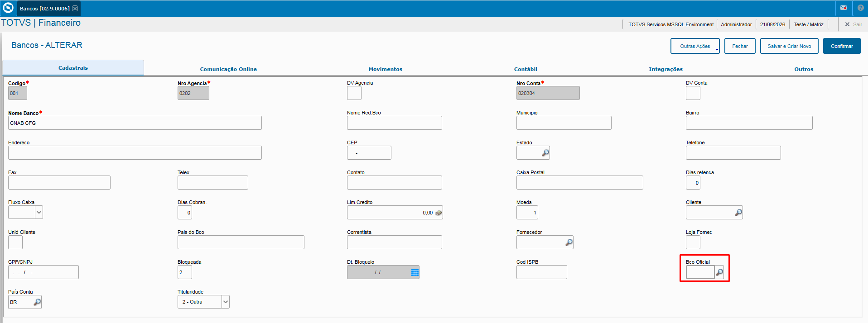Screen dimensions: 868x323
Task: Click the Confirmar button
Action: click(842, 46)
